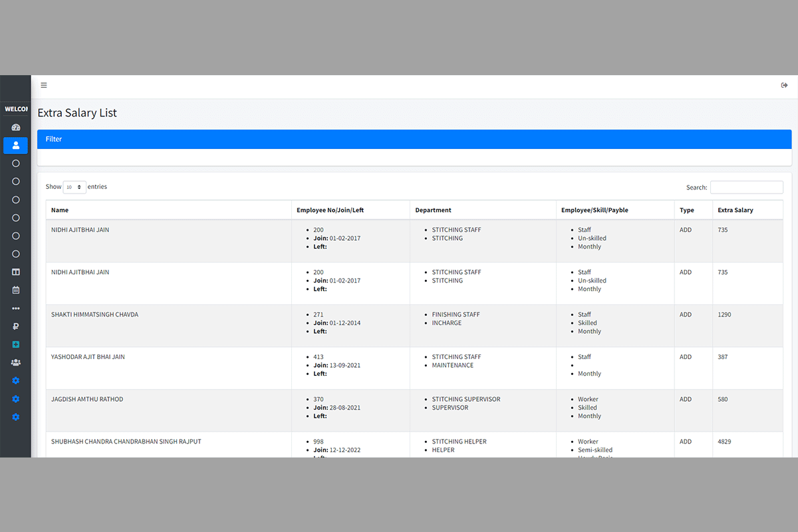Select the name YASHODAR AJIT BHAI JAIN
The height and width of the screenshot is (532, 798).
[x=88, y=357]
